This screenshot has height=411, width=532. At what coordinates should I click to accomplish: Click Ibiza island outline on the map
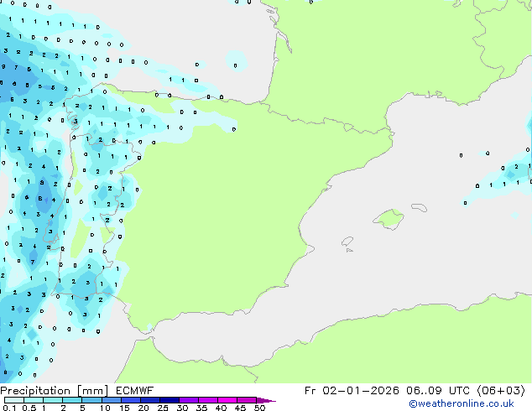click(347, 242)
